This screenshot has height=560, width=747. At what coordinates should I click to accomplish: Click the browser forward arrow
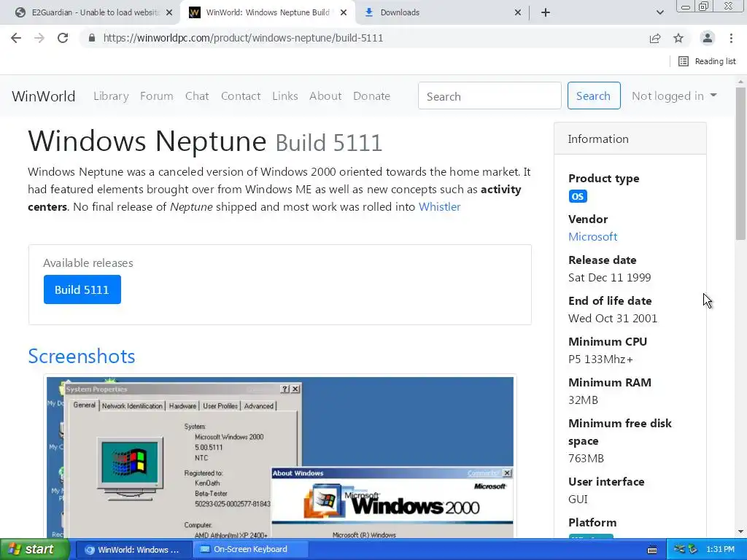39,38
